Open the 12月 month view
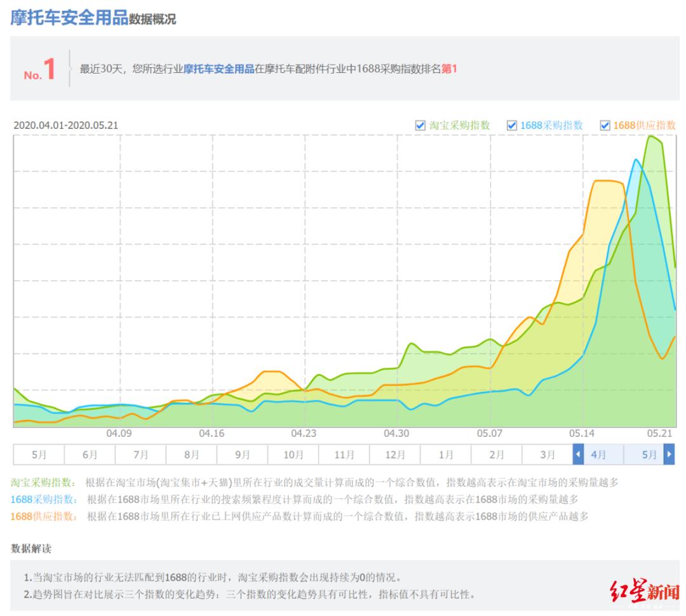 point(395,455)
